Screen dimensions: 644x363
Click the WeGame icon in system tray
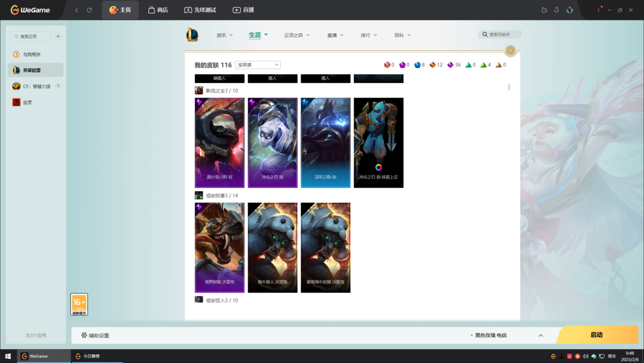[x=553, y=356]
